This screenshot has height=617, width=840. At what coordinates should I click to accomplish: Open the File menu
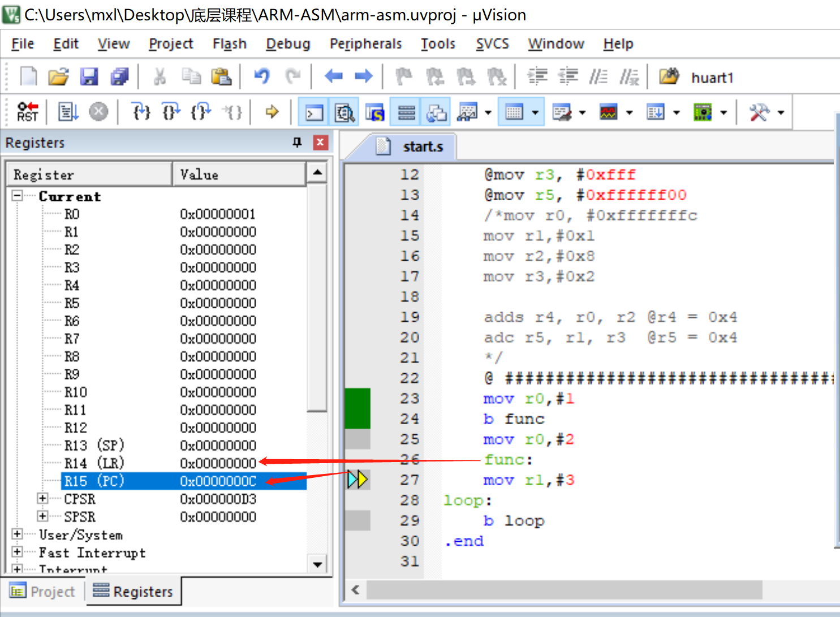[23, 44]
